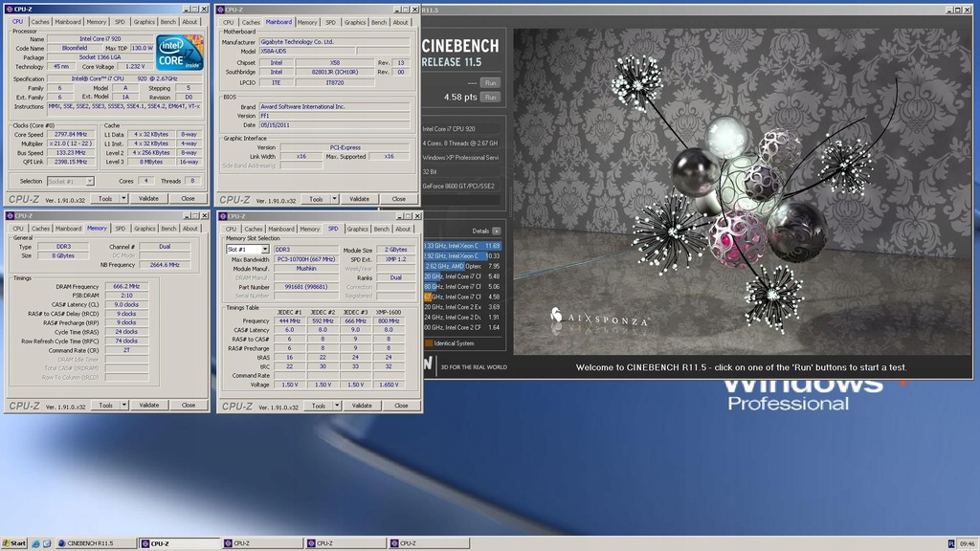The image size is (980, 551).
Task: Click the Command Rate value 2T
Action: pos(126,350)
